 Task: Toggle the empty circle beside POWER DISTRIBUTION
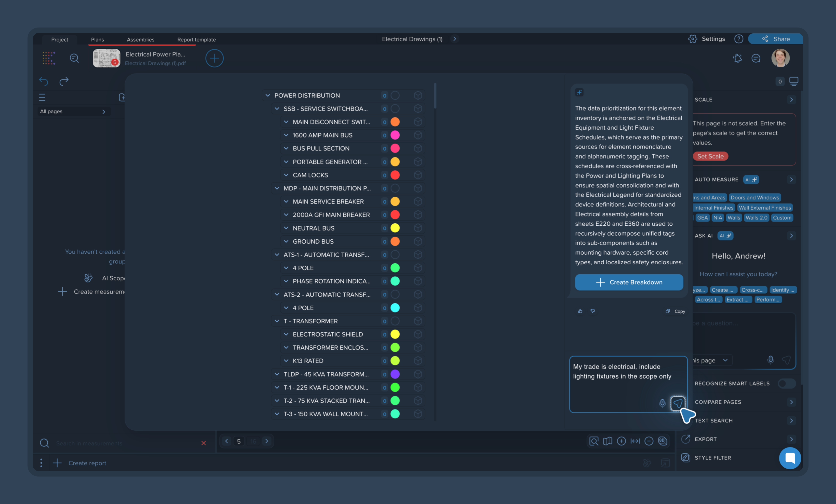coord(395,95)
